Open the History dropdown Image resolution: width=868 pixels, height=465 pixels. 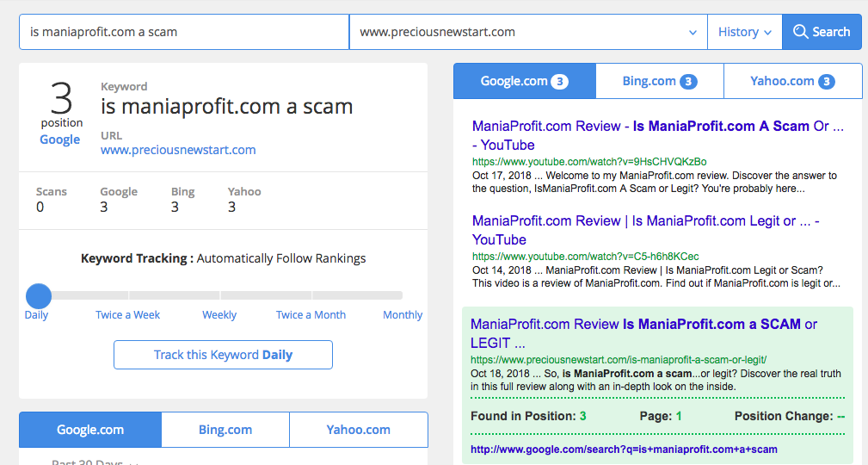(745, 32)
